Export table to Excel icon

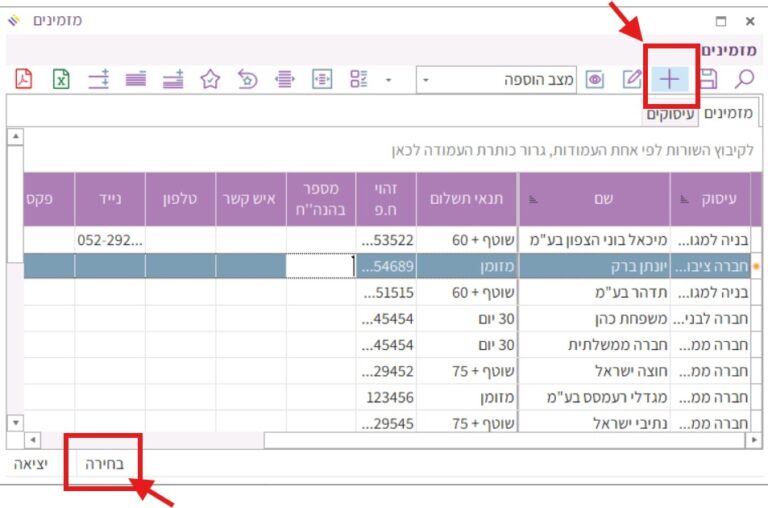pyautogui.click(x=61, y=79)
